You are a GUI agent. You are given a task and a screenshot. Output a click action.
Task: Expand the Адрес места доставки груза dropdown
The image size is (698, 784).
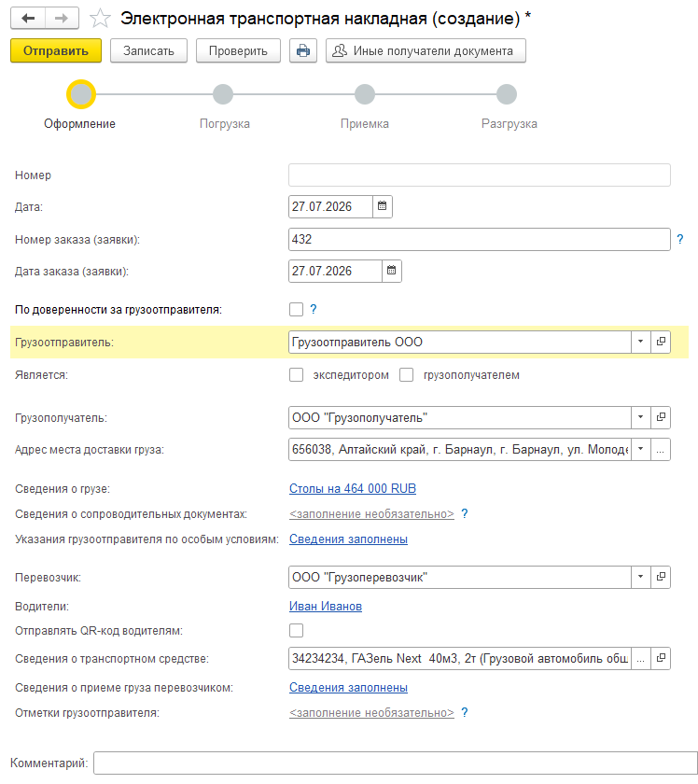click(640, 450)
